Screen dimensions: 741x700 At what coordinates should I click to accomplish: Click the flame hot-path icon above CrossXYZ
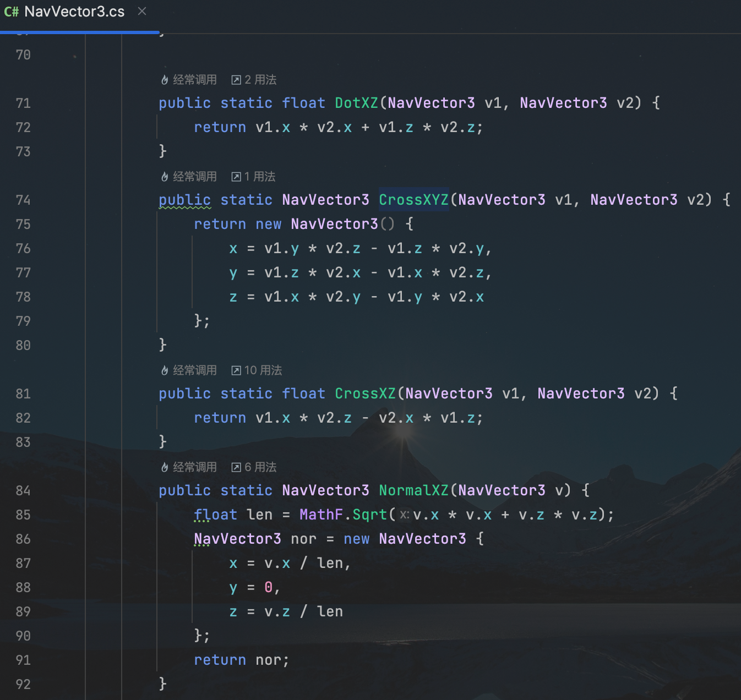[165, 177]
